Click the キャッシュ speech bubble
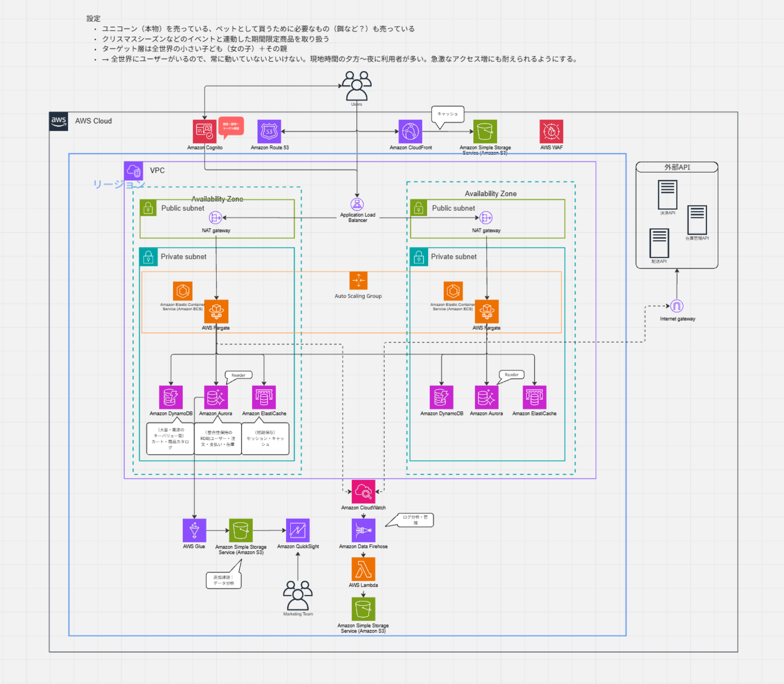Image resolution: width=784 pixels, height=684 pixels. [448, 114]
